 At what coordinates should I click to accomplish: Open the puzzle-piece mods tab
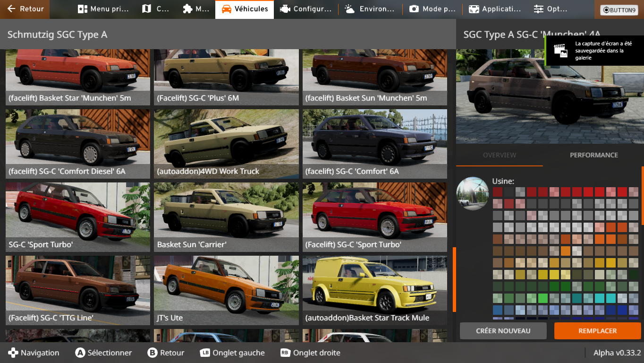tap(195, 9)
